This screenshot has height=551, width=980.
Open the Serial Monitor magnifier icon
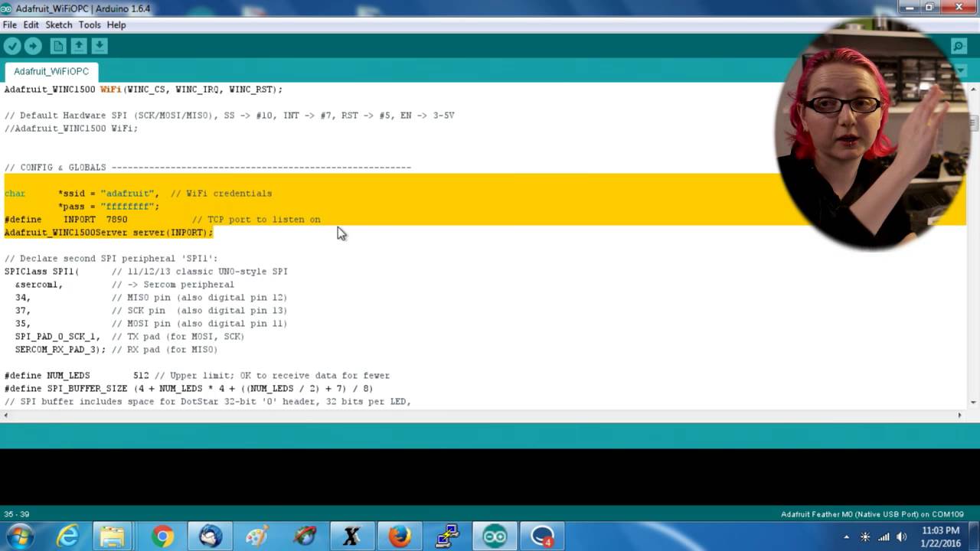tap(959, 47)
